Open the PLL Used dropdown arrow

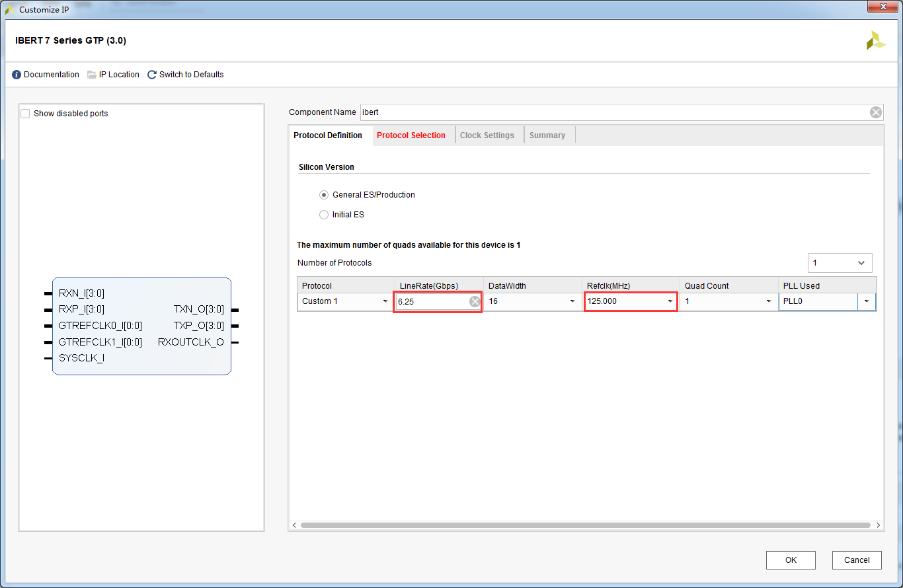pos(867,301)
